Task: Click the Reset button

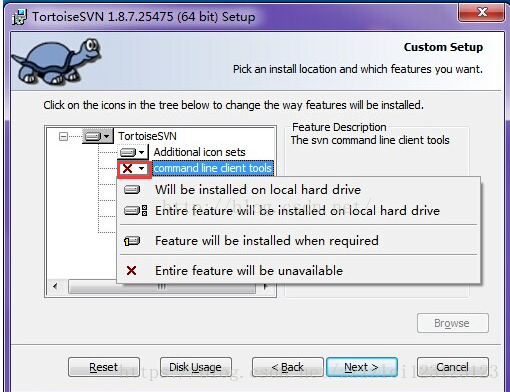Action: [104, 367]
